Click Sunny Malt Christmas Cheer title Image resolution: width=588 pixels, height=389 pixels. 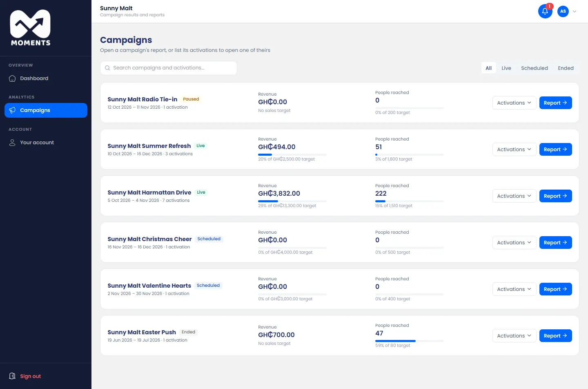149,239
